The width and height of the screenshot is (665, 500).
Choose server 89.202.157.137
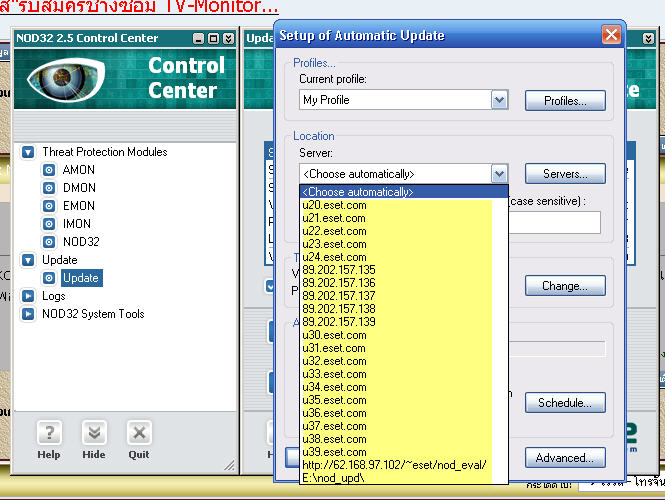(x=404, y=296)
